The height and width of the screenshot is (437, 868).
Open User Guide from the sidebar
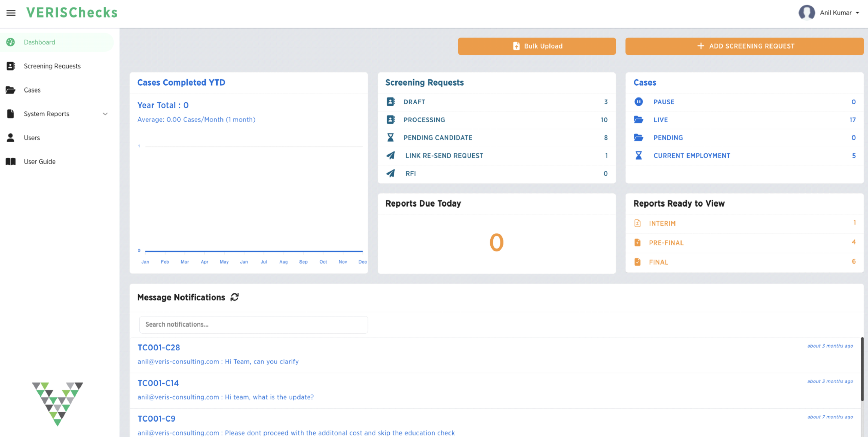click(39, 162)
